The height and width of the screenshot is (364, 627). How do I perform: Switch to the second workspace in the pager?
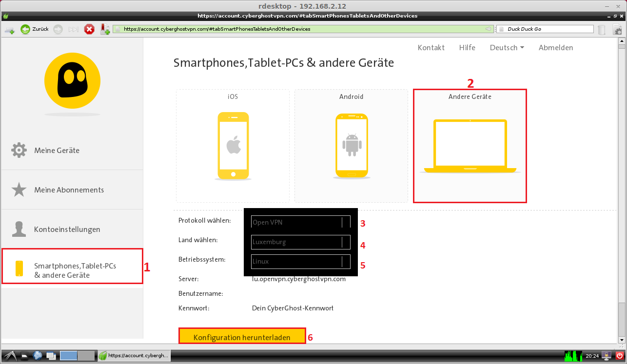click(x=86, y=356)
